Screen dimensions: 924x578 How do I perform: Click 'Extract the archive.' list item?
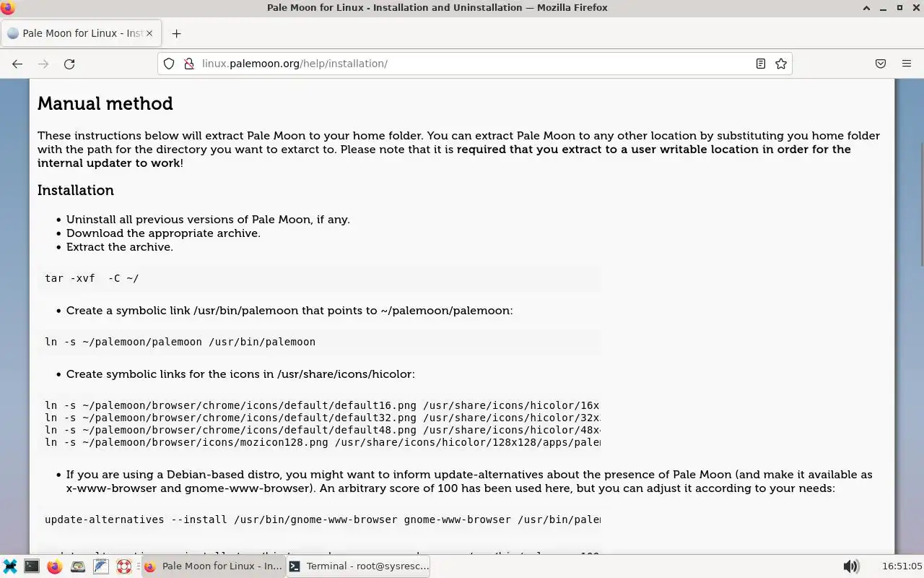[120, 247]
